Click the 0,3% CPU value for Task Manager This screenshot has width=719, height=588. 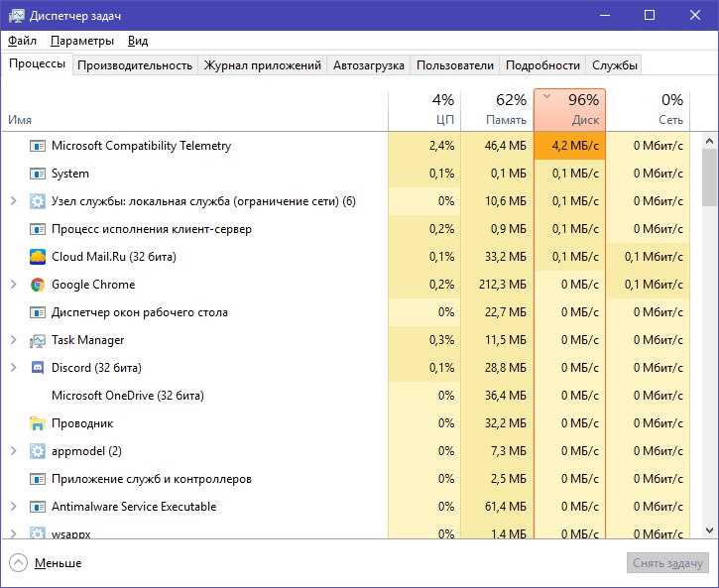[x=441, y=340]
